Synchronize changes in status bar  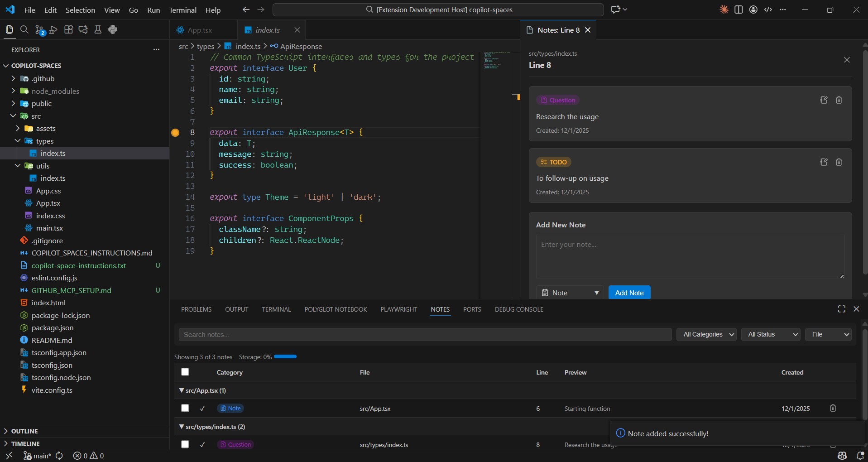click(x=59, y=456)
